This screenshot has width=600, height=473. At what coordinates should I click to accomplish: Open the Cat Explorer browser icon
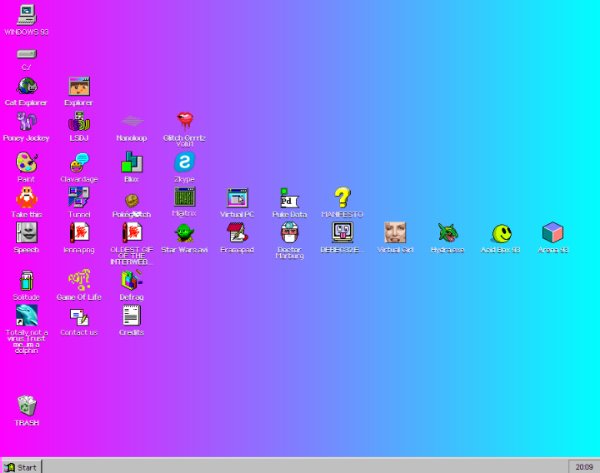(27, 87)
